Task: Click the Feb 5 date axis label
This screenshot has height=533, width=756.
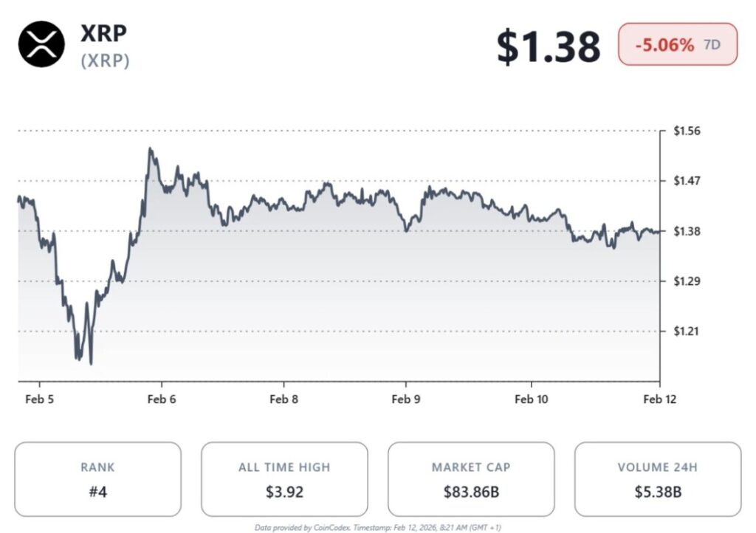Action: click(x=39, y=399)
